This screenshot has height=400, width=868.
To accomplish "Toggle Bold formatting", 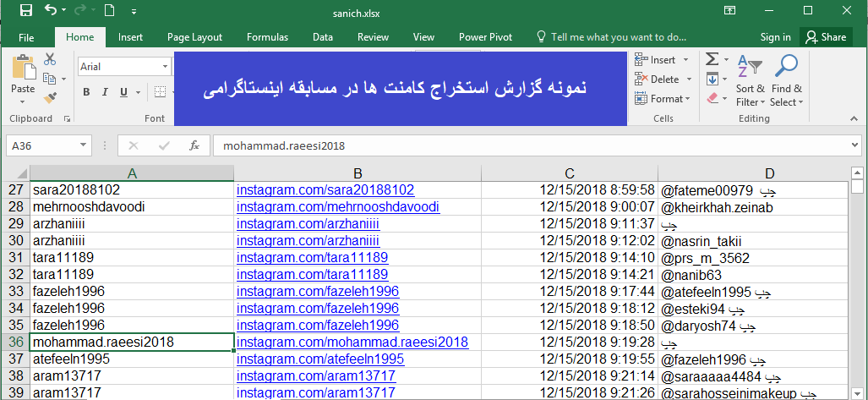I will (x=86, y=92).
